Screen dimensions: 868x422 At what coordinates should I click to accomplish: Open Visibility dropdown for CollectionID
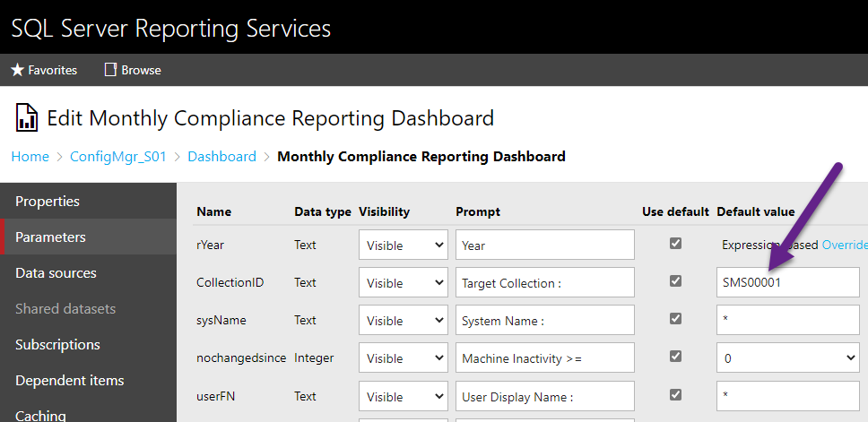pyautogui.click(x=404, y=282)
